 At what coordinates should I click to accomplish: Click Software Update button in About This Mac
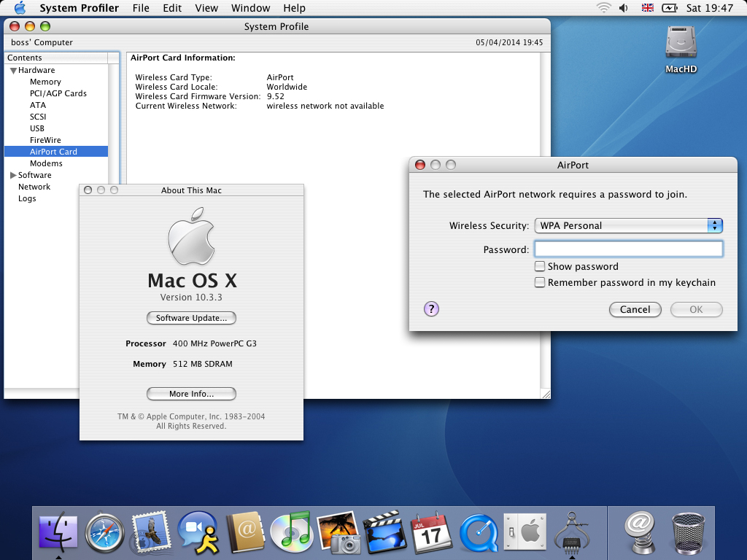pyautogui.click(x=191, y=318)
